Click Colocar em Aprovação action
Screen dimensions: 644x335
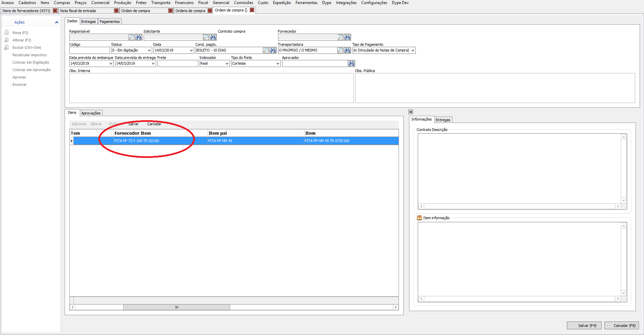(32, 70)
